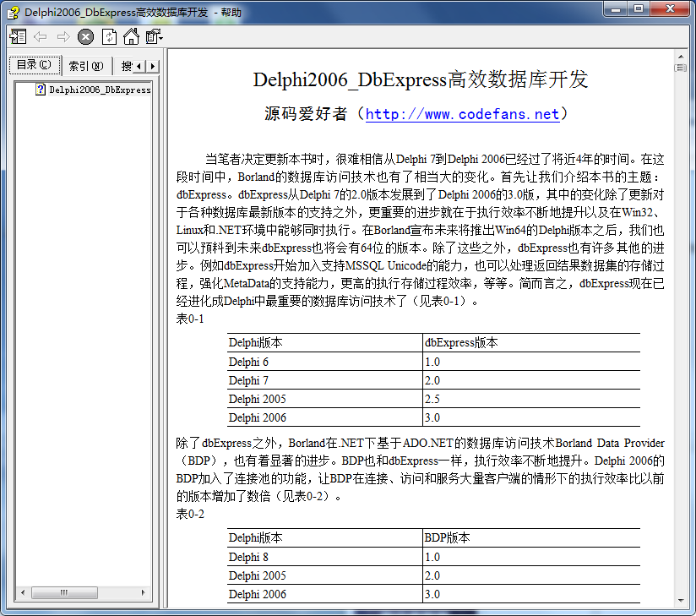This screenshot has height=616, width=696.
Task: Click the tab strip left scroll arrow
Action: pyautogui.click(x=140, y=64)
